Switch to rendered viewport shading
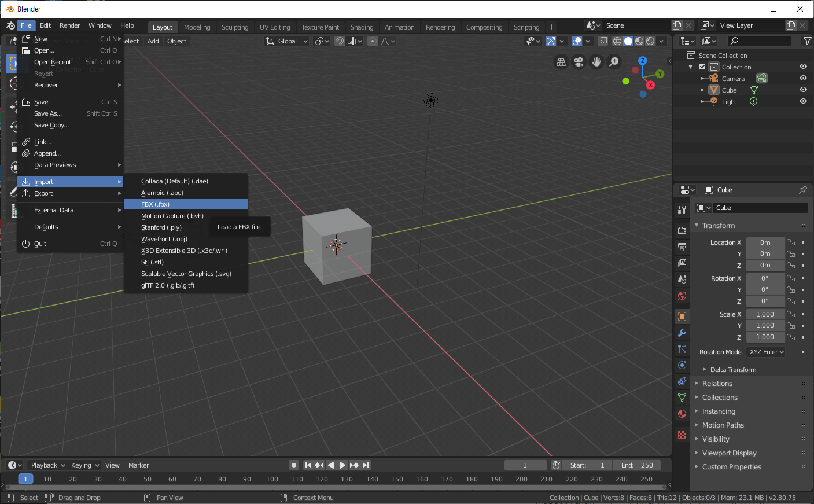The image size is (814, 504). pos(650,41)
